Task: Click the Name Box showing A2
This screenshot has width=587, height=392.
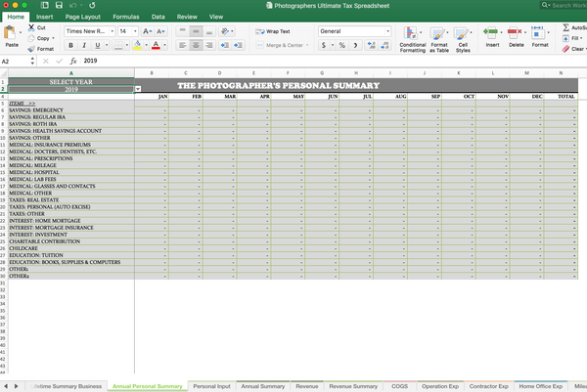Action: 15,61
